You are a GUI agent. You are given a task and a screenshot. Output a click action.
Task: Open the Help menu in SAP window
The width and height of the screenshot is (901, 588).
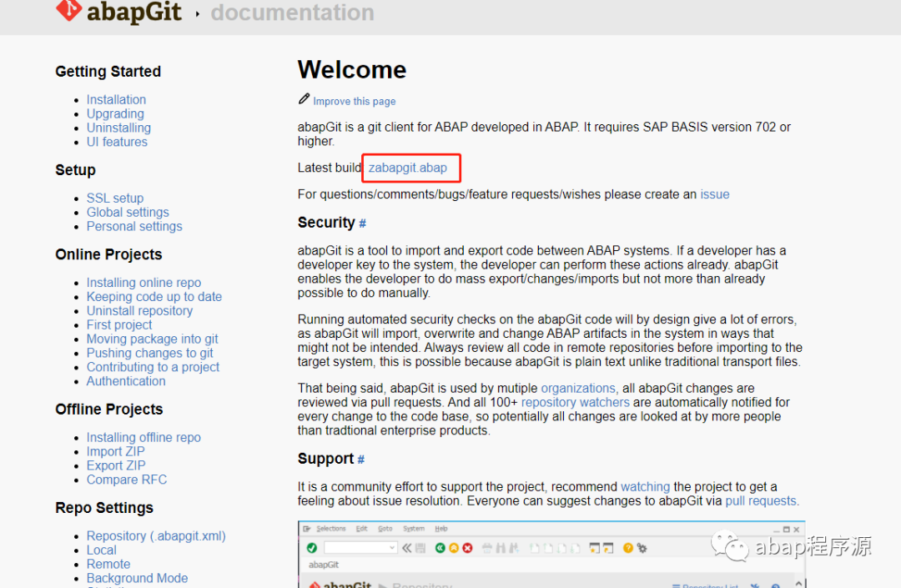click(440, 528)
